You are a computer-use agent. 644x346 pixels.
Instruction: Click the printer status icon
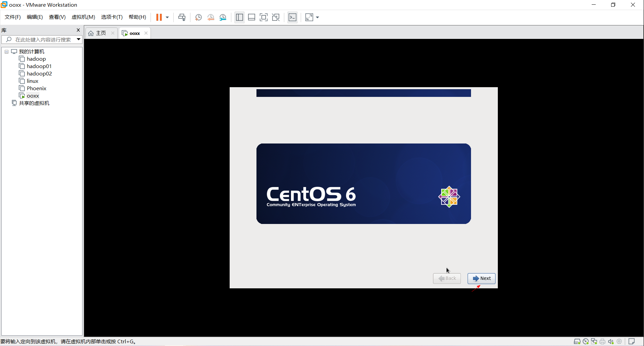(x=602, y=342)
